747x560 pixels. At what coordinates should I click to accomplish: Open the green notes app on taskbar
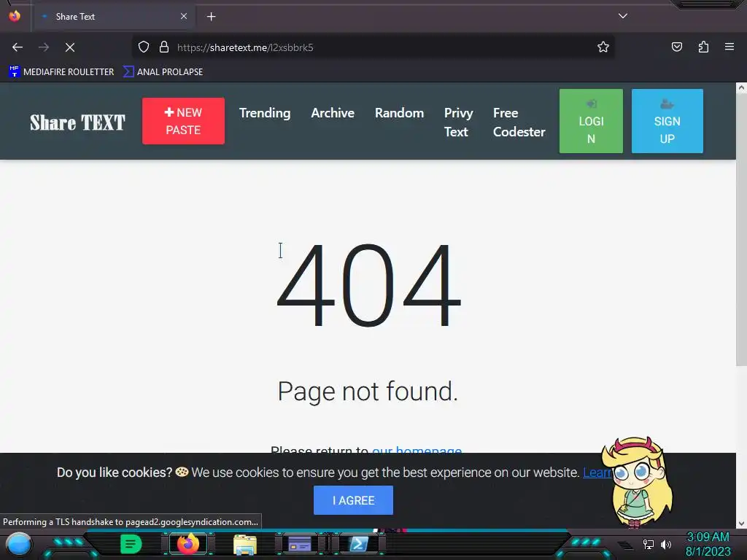[x=131, y=544]
